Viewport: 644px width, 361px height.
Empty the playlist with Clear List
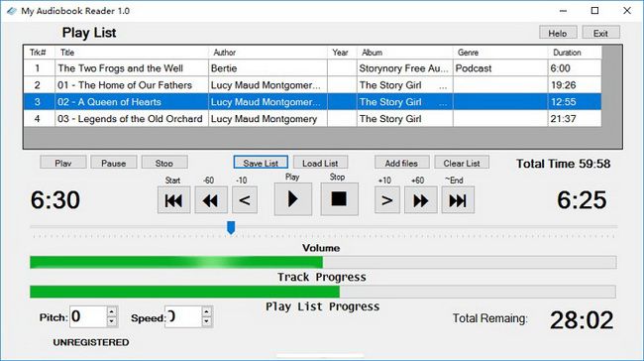pos(462,163)
